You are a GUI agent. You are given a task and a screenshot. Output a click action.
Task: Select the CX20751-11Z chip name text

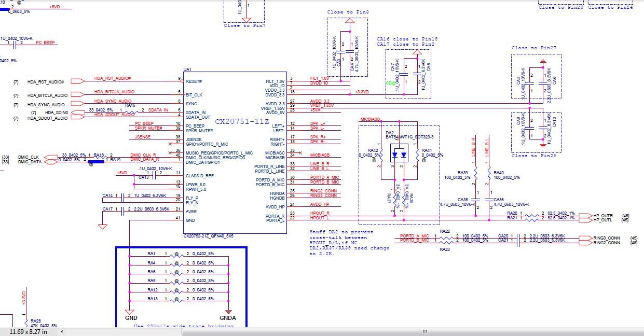coord(242,121)
